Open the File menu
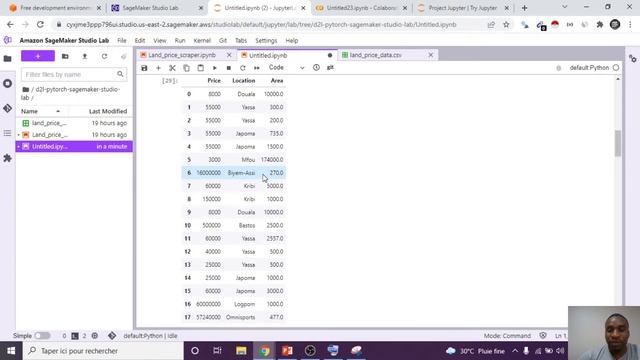Viewport: 640px width, 360px height. [122, 40]
